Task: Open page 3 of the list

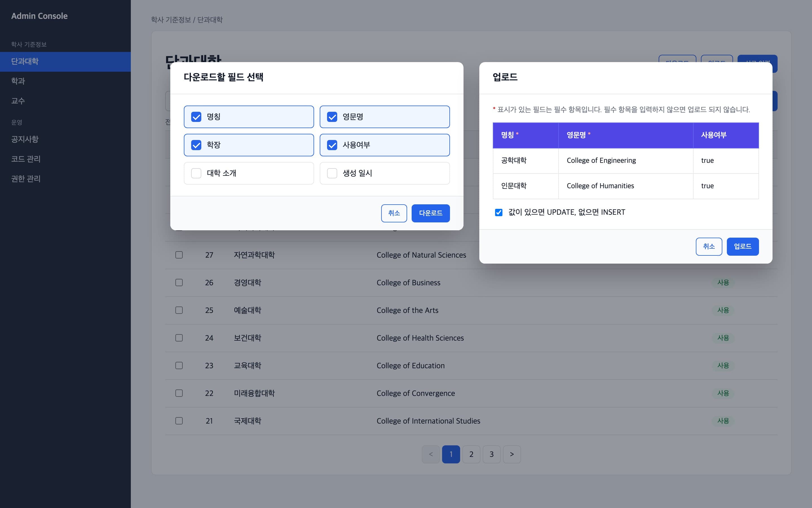Action: [x=491, y=454]
